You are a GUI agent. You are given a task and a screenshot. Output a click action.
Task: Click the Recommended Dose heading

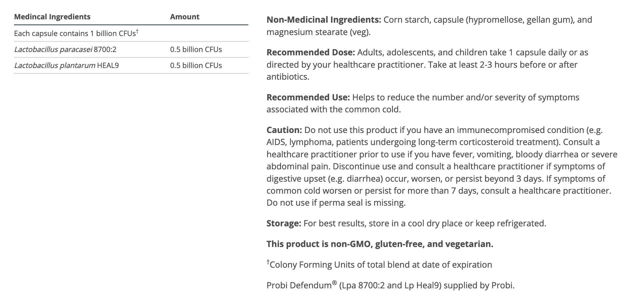[310, 53]
